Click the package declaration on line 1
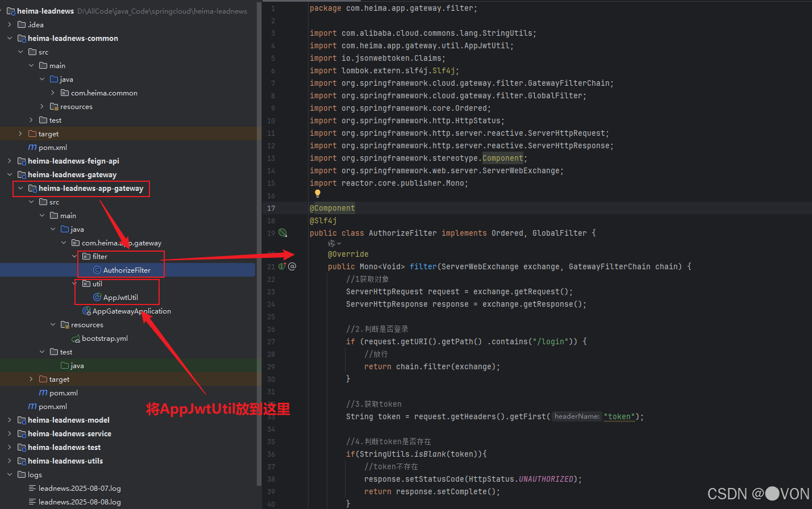812x509 pixels. (393, 9)
